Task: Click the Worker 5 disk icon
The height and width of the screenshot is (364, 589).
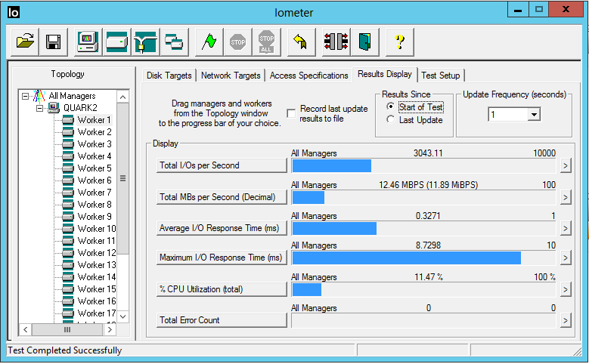Action: (x=68, y=168)
